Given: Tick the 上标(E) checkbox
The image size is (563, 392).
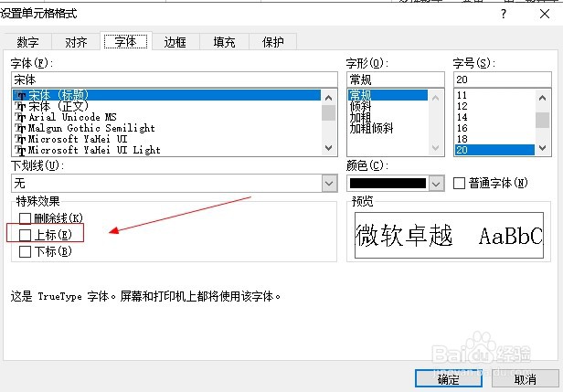Looking at the screenshot, I should [x=25, y=235].
